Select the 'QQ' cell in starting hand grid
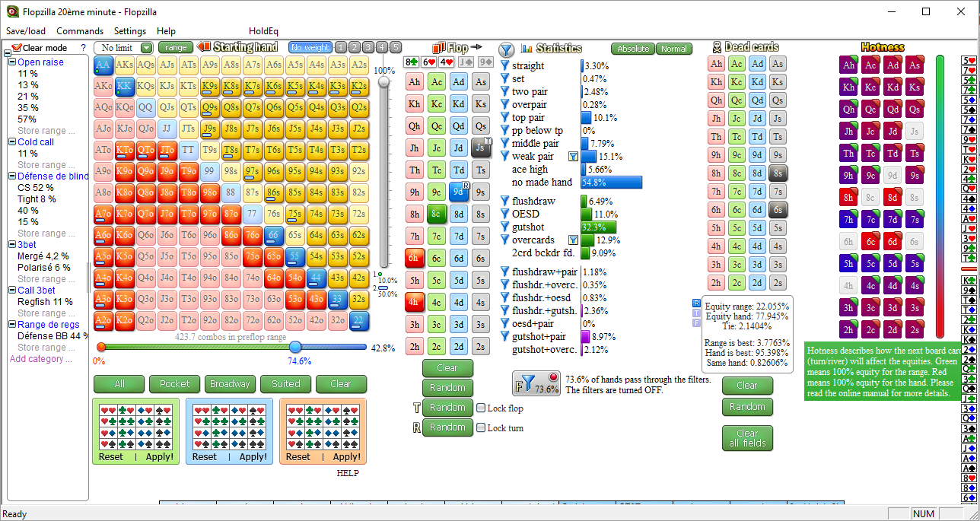The width and height of the screenshot is (980, 521). tap(146, 107)
